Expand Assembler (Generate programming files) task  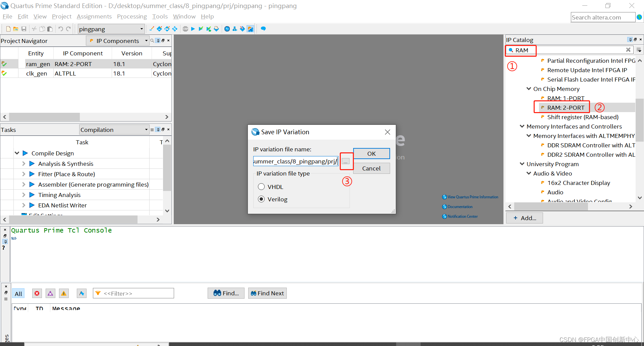[23, 184]
